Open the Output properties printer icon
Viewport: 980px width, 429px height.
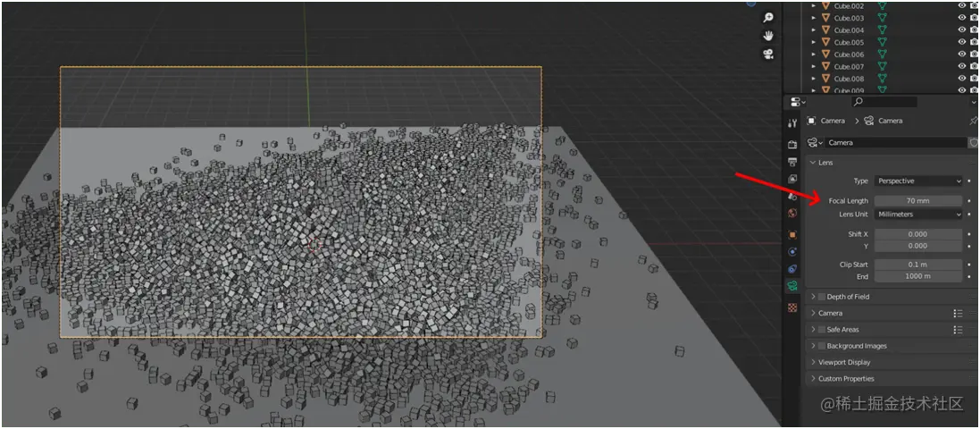click(792, 162)
